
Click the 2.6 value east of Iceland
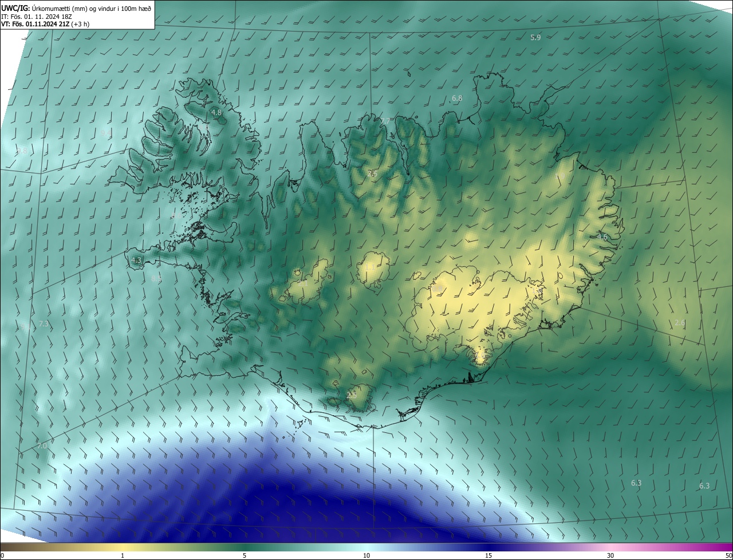click(x=680, y=323)
